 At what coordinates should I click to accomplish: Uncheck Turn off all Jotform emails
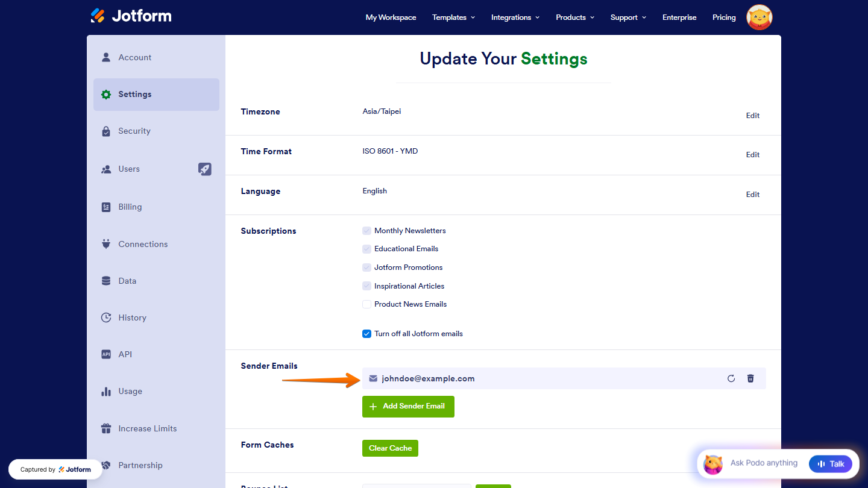click(x=366, y=334)
